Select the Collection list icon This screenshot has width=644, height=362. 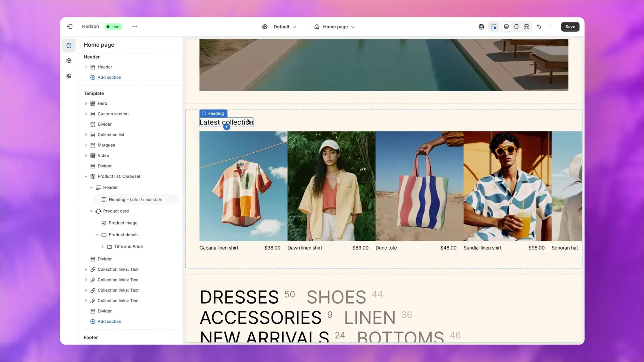(x=93, y=135)
